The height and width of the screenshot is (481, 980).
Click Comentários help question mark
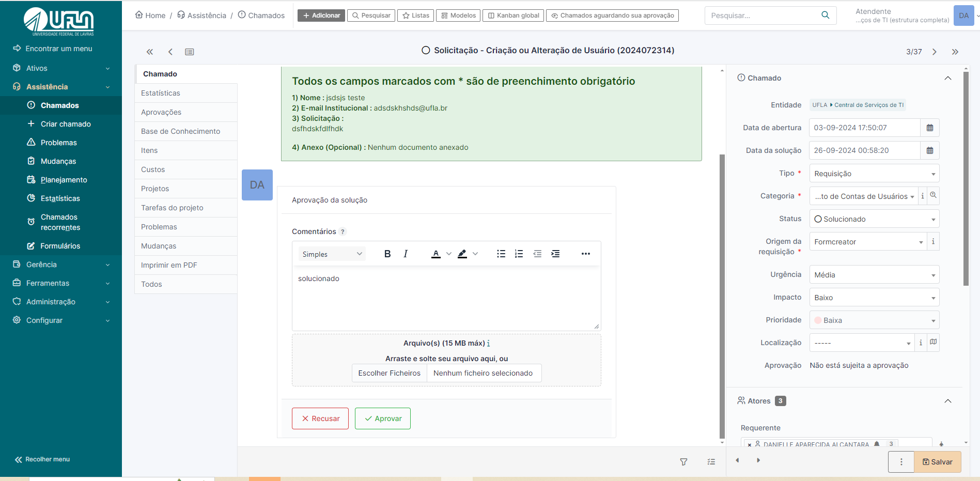(x=343, y=232)
